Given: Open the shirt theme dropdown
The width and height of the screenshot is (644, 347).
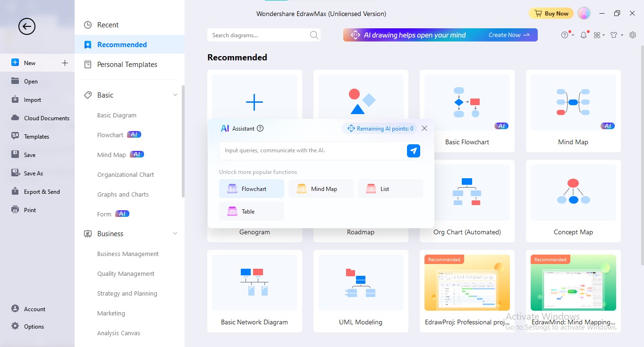Looking at the screenshot, I should point(616,35).
